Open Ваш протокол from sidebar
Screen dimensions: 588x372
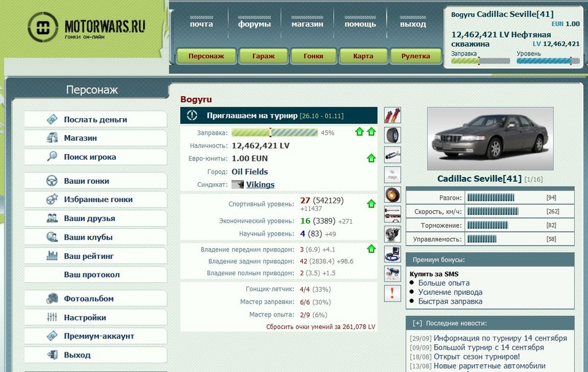(x=95, y=275)
